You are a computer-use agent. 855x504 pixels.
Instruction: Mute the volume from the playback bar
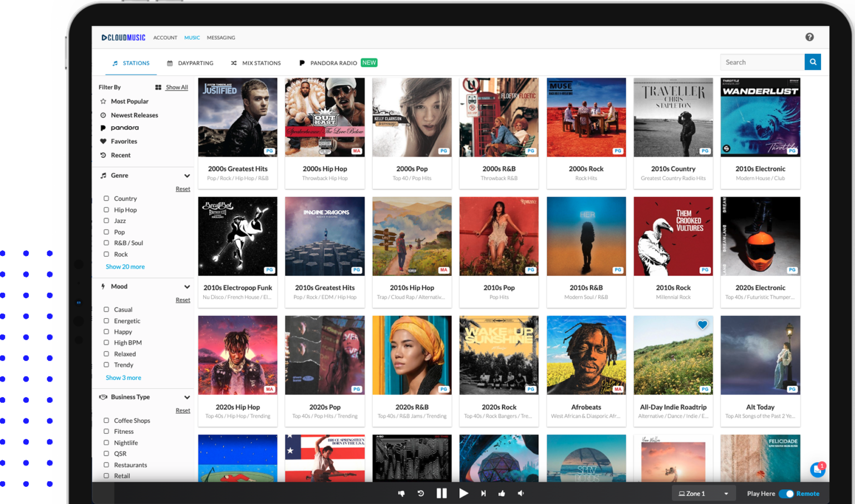521,493
